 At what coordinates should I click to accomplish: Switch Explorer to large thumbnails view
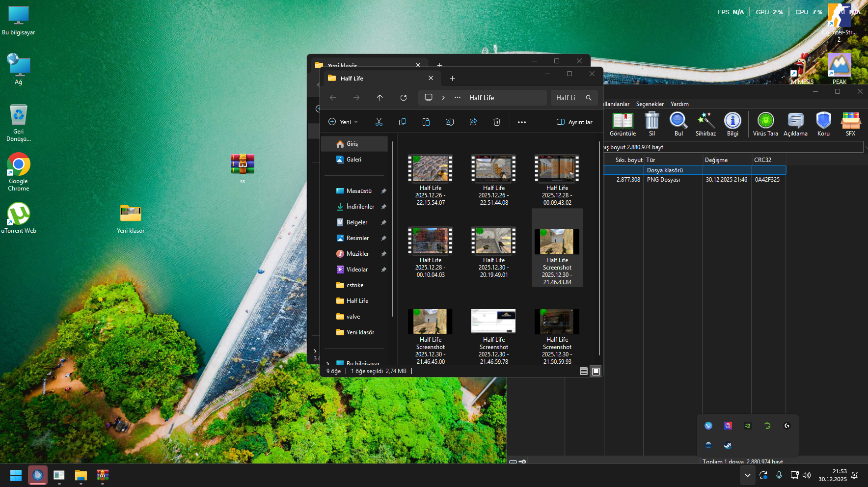596,371
